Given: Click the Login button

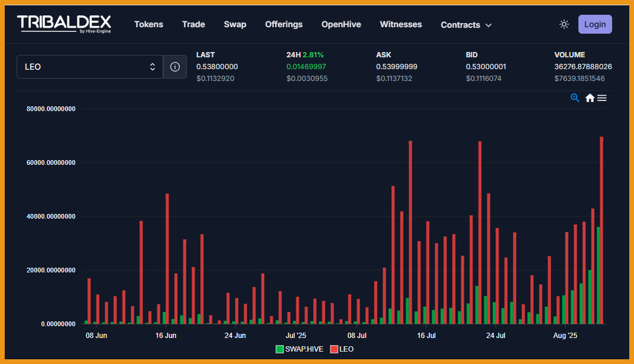Looking at the screenshot, I should [x=595, y=24].
